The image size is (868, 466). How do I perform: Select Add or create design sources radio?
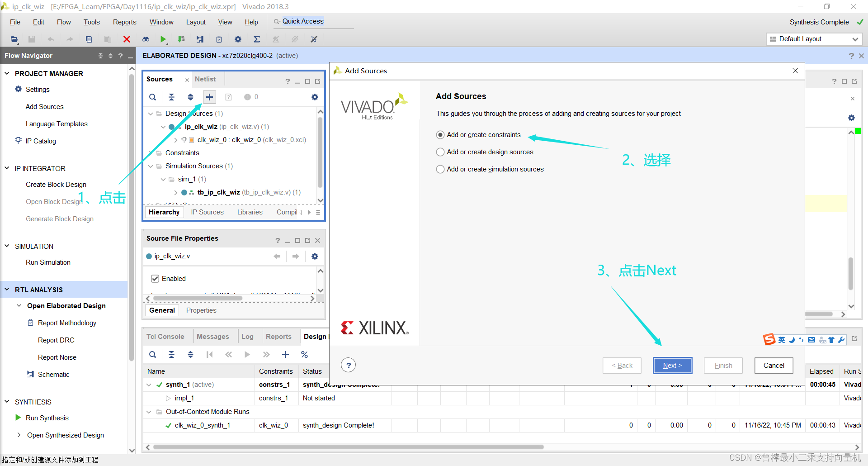coord(440,152)
